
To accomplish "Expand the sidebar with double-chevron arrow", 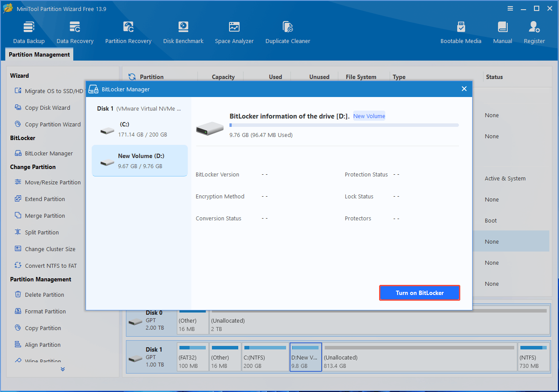I will pyautogui.click(x=63, y=369).
